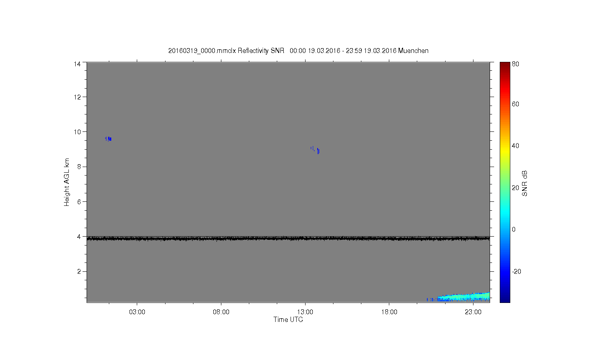Viewport: 607px width, 364px height.
Task: Click the 18:00 time tick label
Action: (389, 312)
